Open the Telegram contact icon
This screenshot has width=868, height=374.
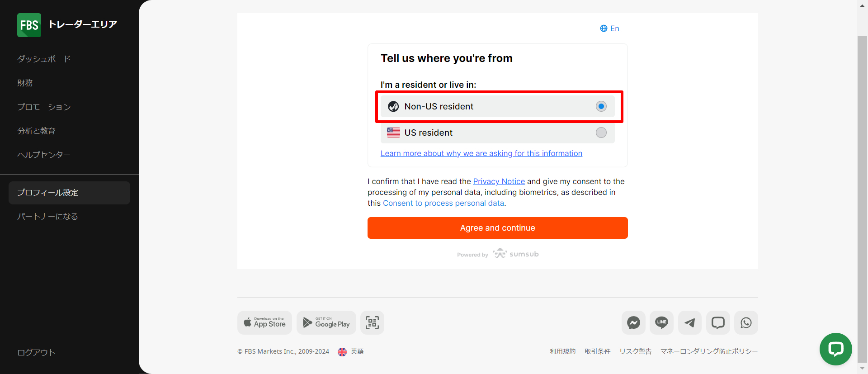click(689, 322)
